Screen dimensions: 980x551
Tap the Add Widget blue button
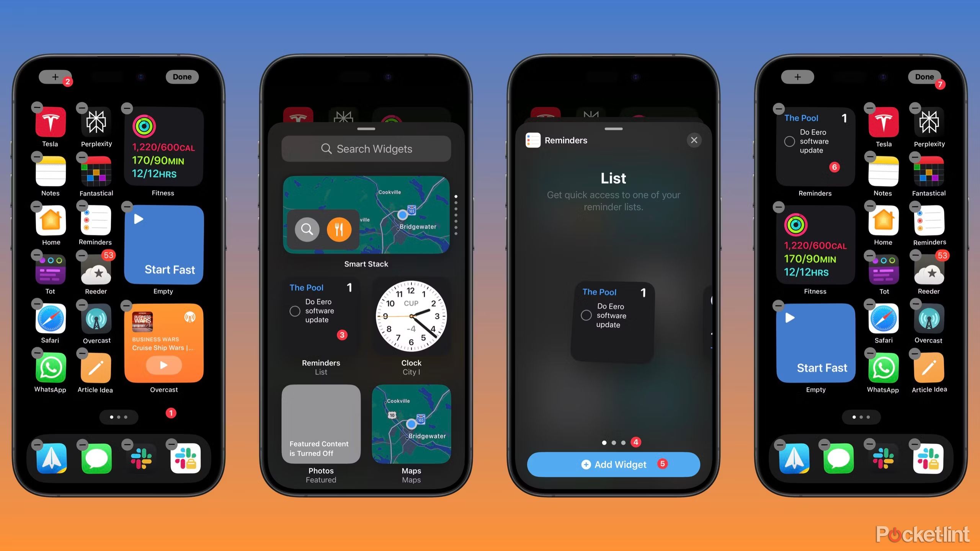point(613,464)
